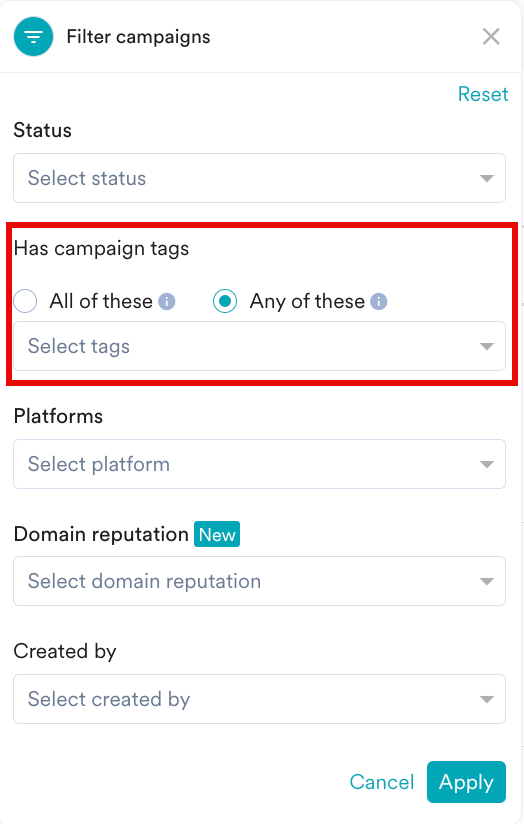Click the status dropdown arrow
This screenshot has height=824, width=524.
pos(487,179)
